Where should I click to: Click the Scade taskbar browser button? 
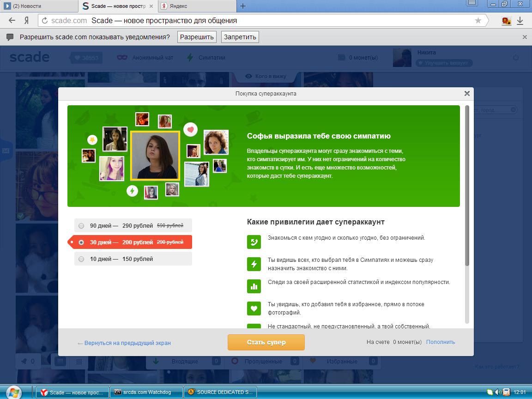[x=73, y=392]
